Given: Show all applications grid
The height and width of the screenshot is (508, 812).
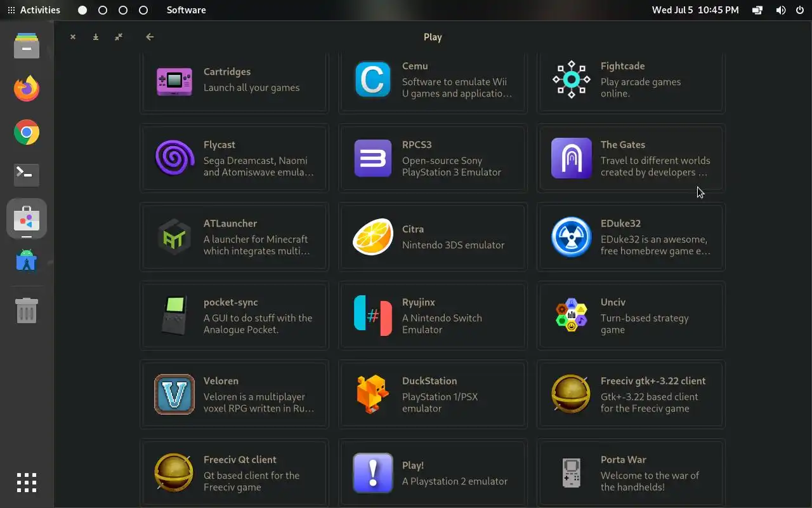Looking at the screenshot, I should (x=27, y=483).
